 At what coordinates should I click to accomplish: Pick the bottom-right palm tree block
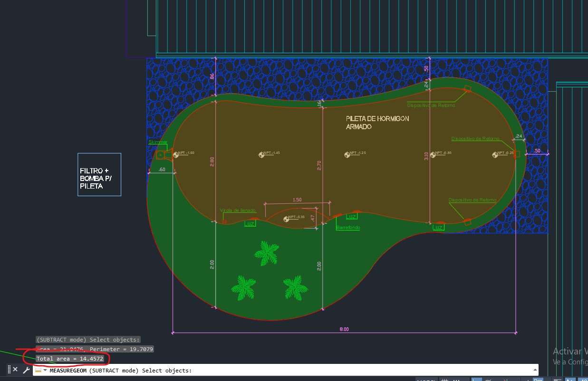(296, 288)
